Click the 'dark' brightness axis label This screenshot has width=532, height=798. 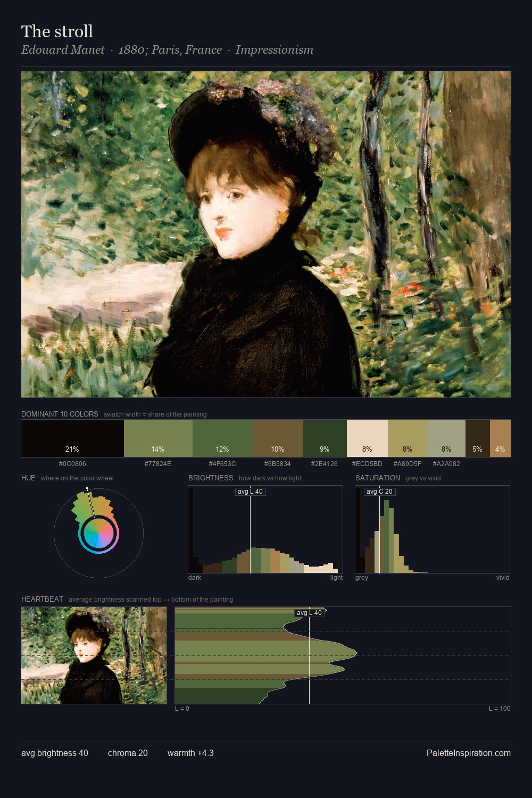pyautogui.click(x=195, y=578)
